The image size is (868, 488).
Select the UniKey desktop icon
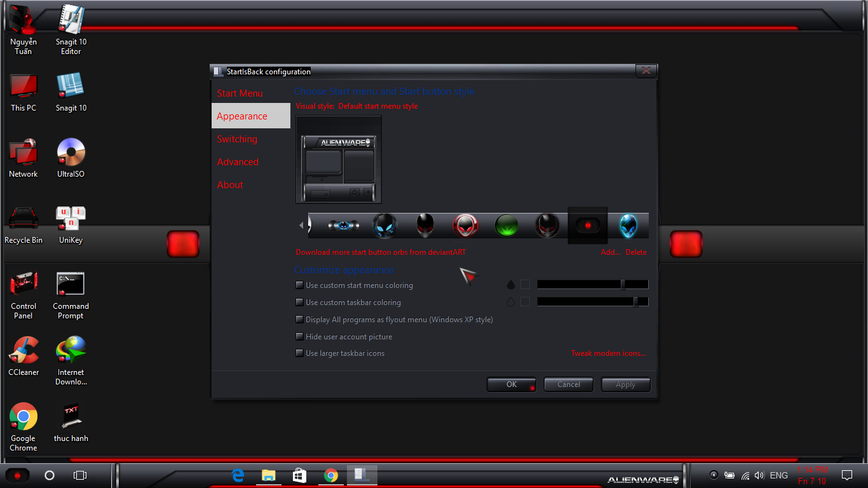pyautogui.click(x=71, y=225)
